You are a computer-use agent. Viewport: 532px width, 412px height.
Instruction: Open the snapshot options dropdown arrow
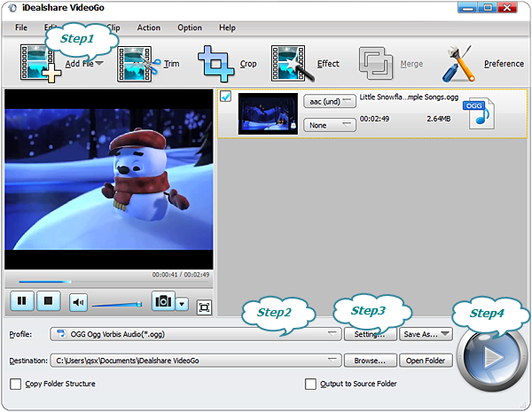(x=182, y=304)
